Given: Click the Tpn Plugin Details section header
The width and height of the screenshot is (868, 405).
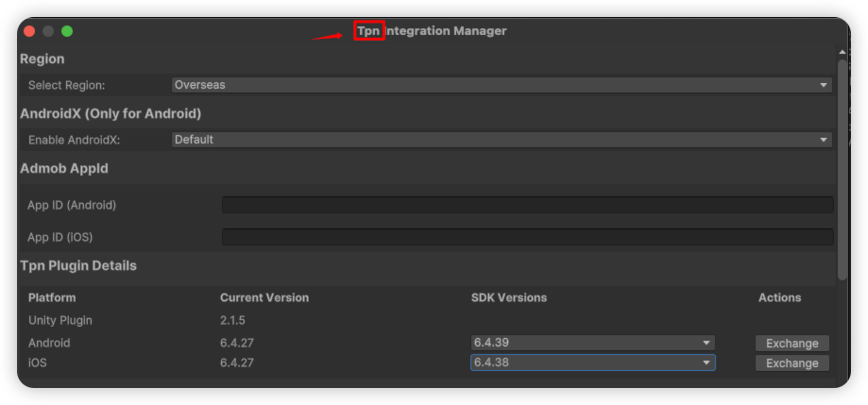Looking at the screenshot, I should click(x=78, y=266).
